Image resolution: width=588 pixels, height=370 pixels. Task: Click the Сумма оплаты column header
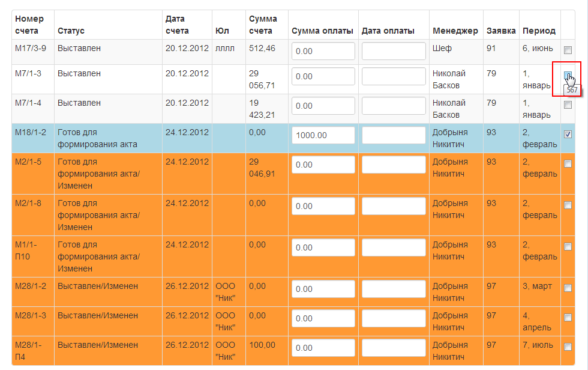[323, 31]
